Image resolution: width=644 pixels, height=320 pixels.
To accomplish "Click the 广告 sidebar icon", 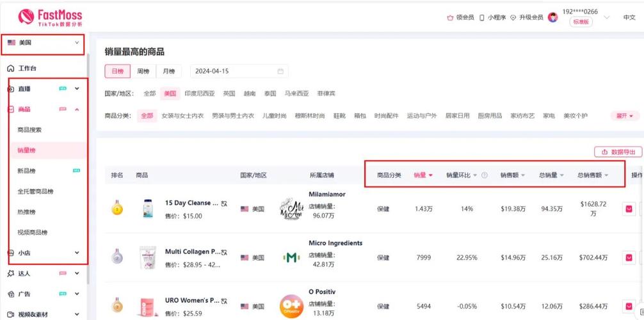I will point(11,294).
